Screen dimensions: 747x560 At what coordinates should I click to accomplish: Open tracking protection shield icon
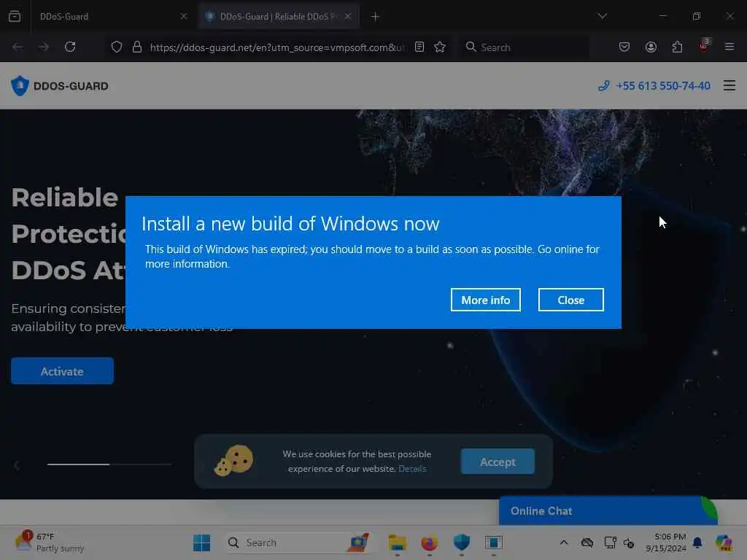tap(117, 47)
